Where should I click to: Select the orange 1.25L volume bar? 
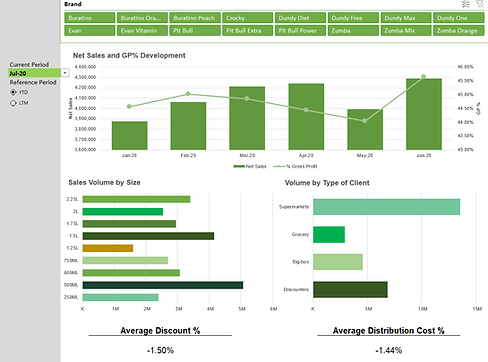pyautogui.click(x=108, y=248)
